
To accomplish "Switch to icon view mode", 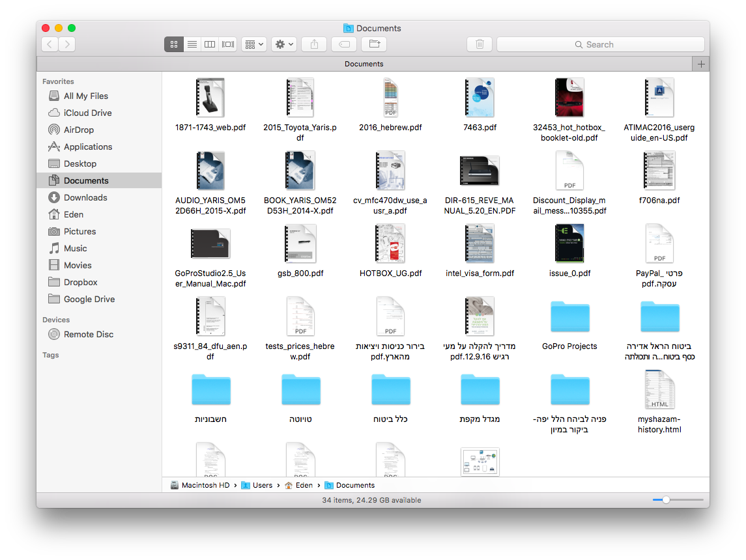I will [x=174, y=44].
